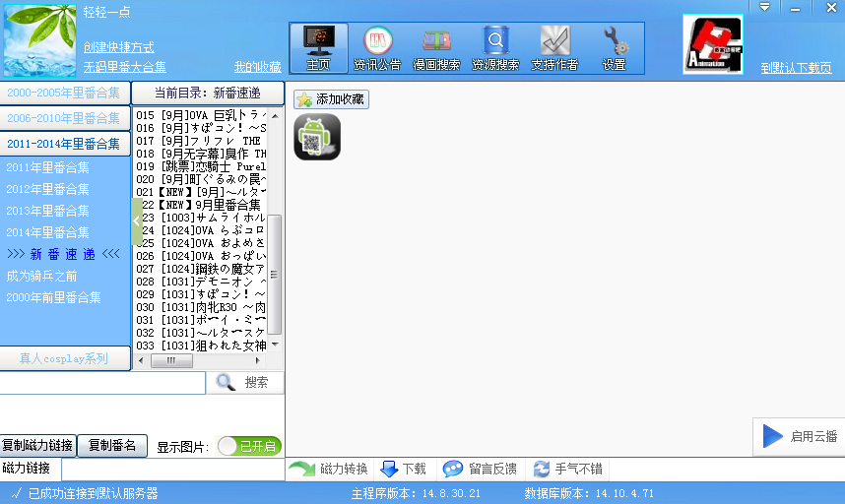Collapse the list panel with left chevron
Image resolution: width=845 pixels, height=504 pixels.
[138, 221]
